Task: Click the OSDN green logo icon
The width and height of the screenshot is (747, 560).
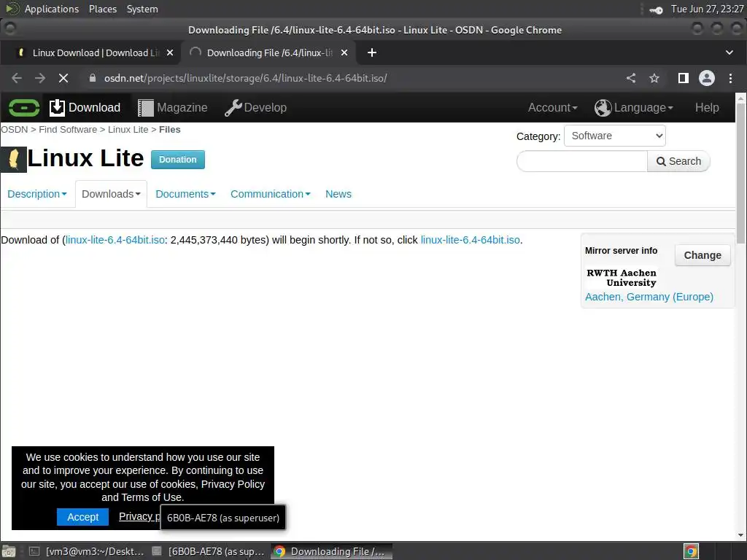Action: tap(24, 108)
